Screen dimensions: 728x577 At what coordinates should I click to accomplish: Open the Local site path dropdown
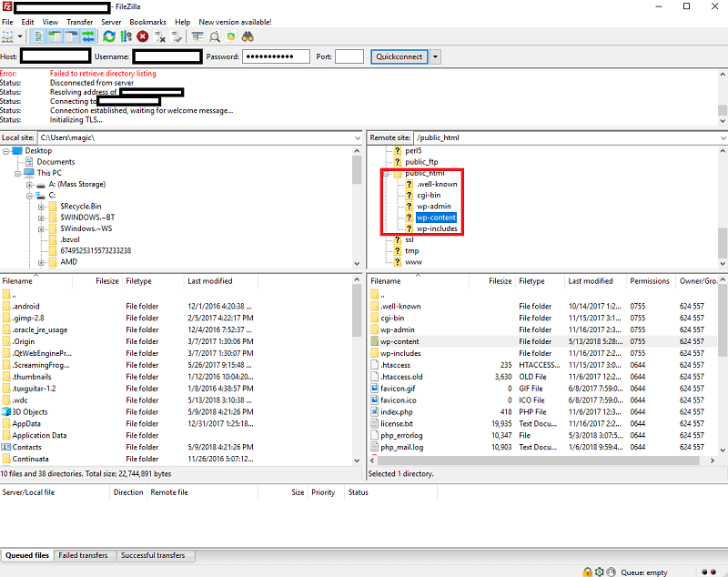[x=357, y=137]
